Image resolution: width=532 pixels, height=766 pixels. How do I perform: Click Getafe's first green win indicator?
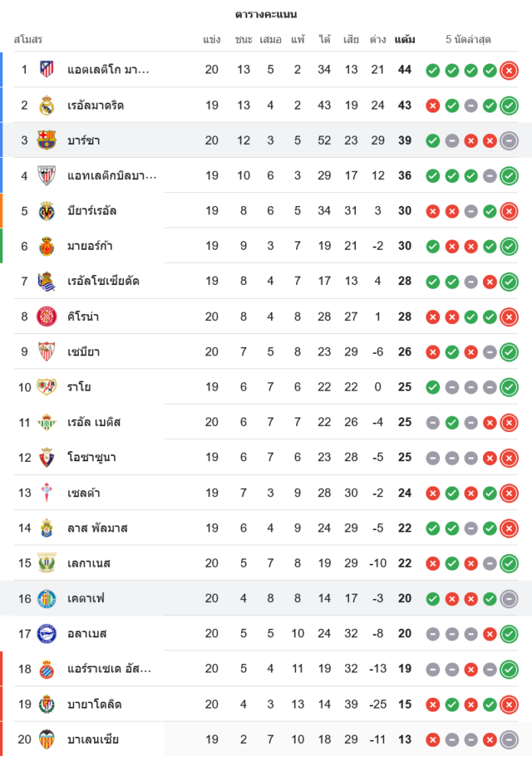click(432, 599)
